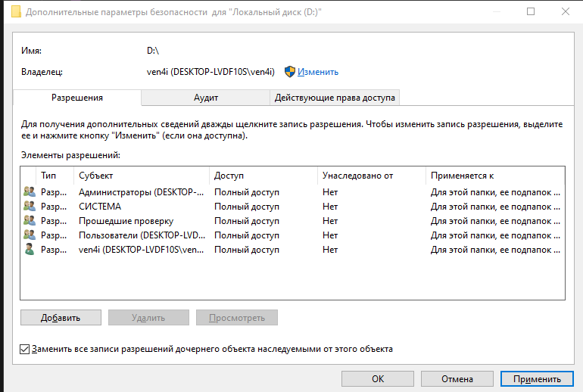
Task: Confirm with the OK button
Action: point(378,379)
